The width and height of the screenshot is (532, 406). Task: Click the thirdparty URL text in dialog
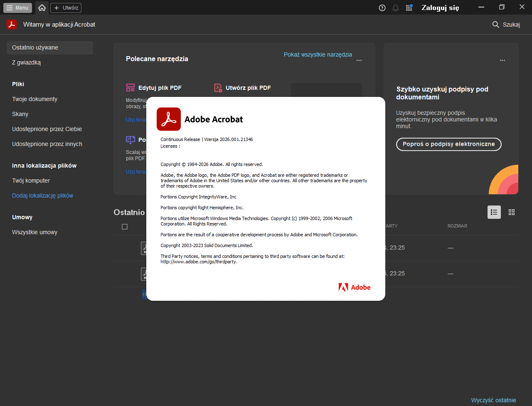point(199,262)
